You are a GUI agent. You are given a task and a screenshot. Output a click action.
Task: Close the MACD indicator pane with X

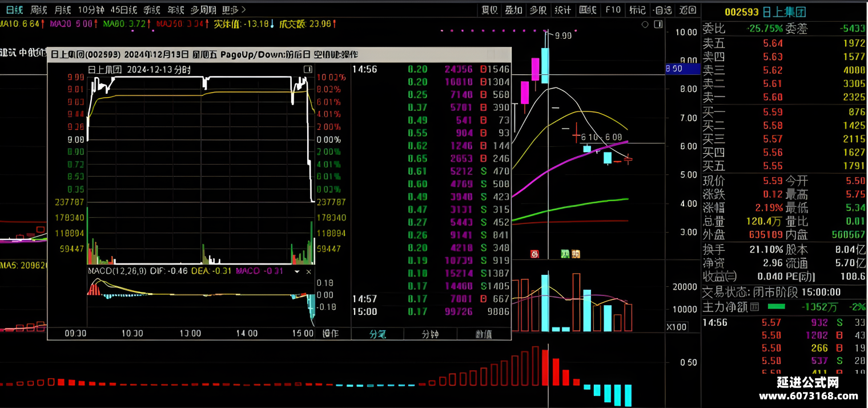(x=309, y=271)
